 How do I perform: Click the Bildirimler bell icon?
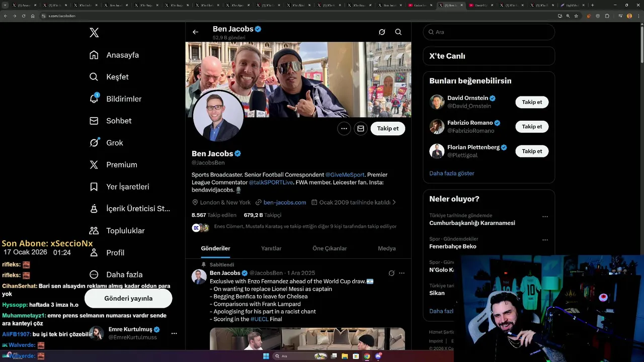[94, 99]
